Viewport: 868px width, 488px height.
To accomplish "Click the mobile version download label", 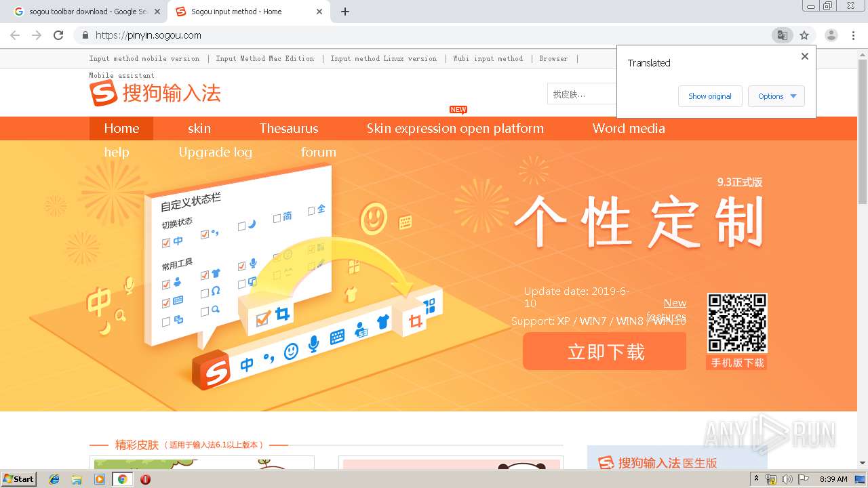I will coord(737,363).
